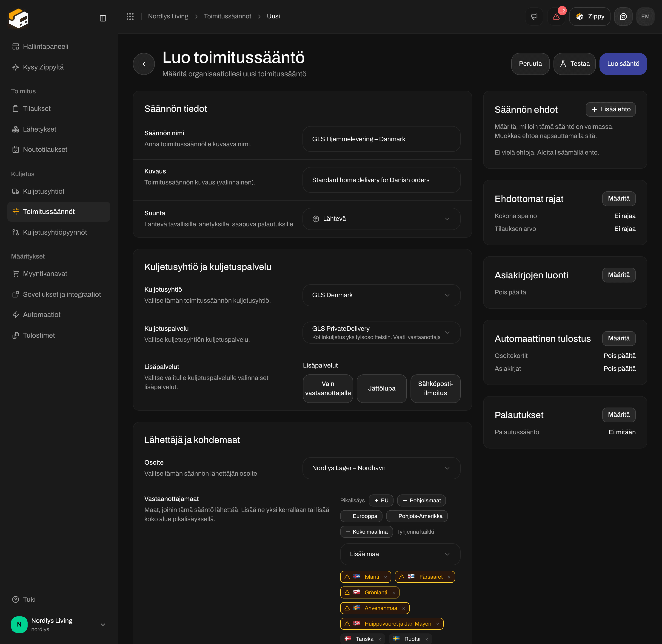Open Myyntikanavat in the sidebar
The height and width of the screenshot is (644, 662).
(58, 274)
